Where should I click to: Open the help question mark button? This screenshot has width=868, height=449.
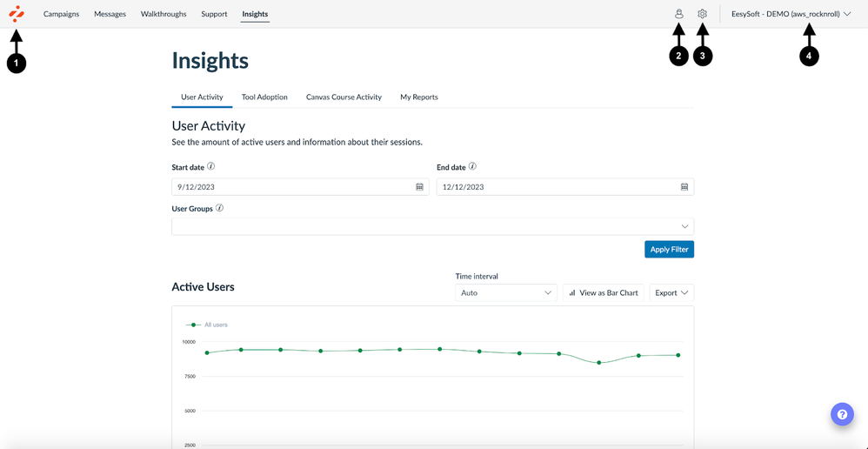click(842, 414)
